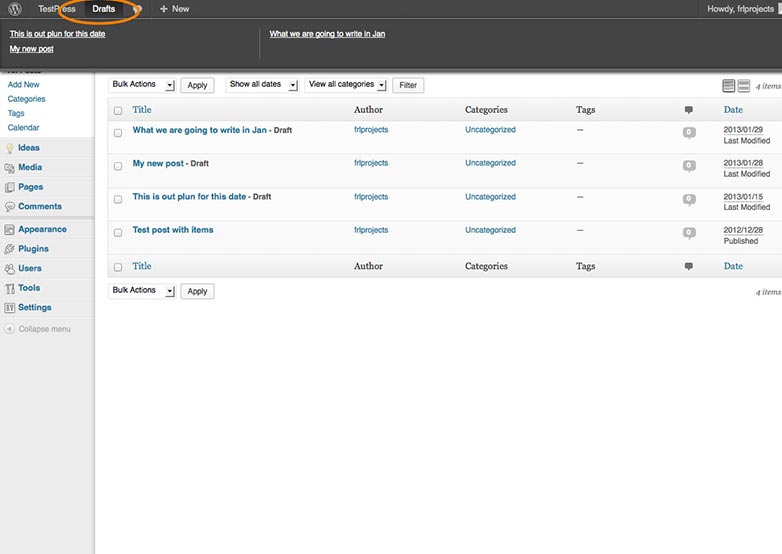The width and height of the screenshot is (782, 554).
Task: Expand Show all dates dropdown
Action: click(x=262, y=85)
